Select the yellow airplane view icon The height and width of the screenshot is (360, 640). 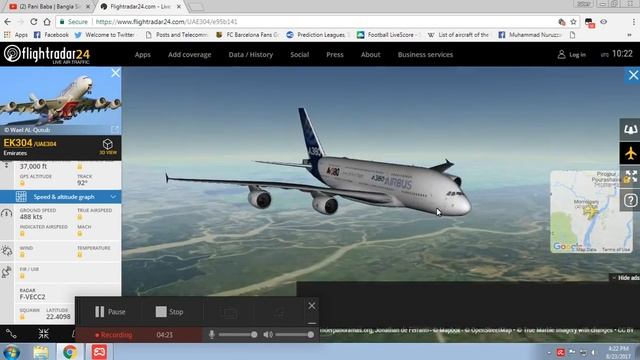630,153
